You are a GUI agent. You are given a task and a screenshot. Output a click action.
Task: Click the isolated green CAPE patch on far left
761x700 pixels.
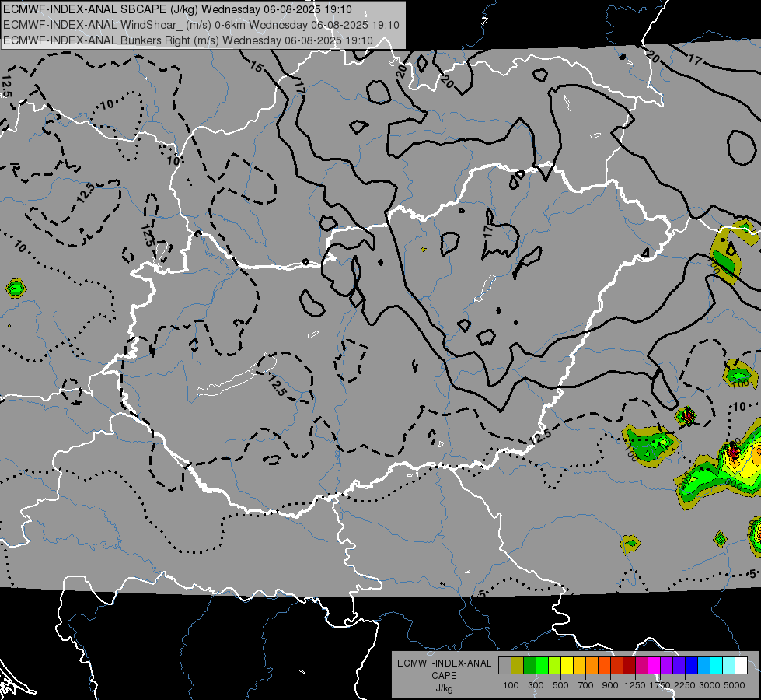[16, 288]
